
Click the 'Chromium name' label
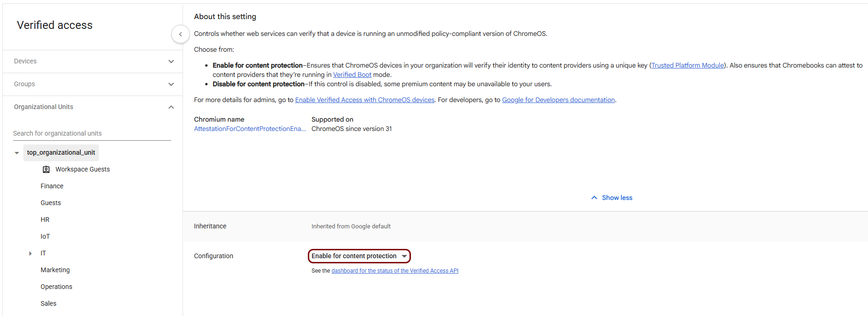[219, 119]
